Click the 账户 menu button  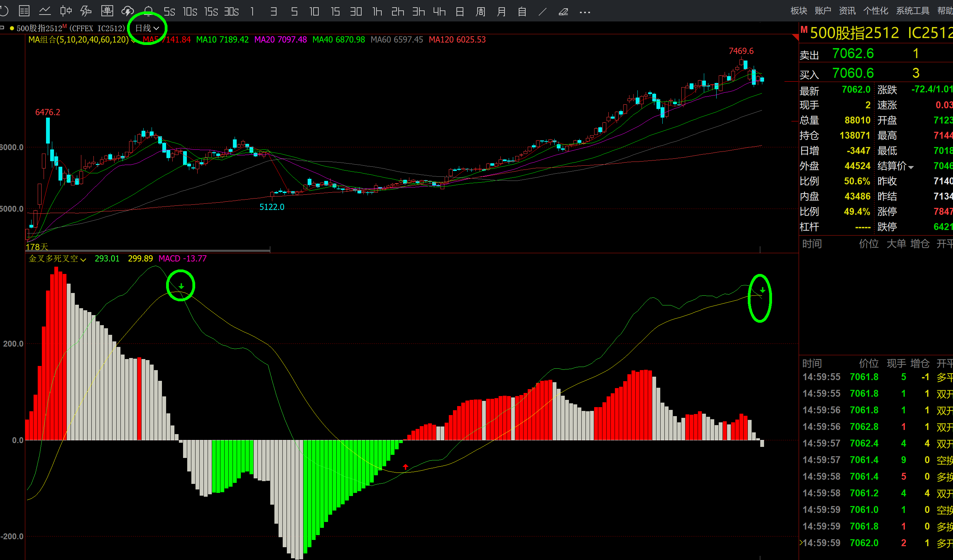[823, 11]
